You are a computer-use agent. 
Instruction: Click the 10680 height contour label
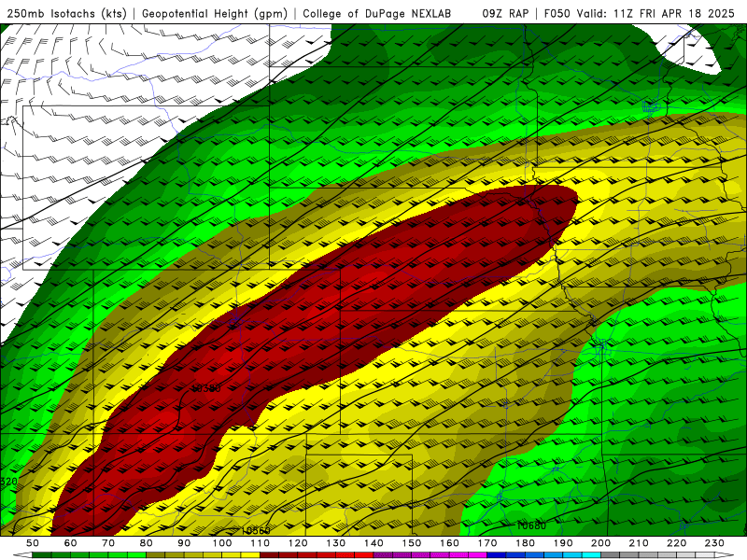point(531,525)
